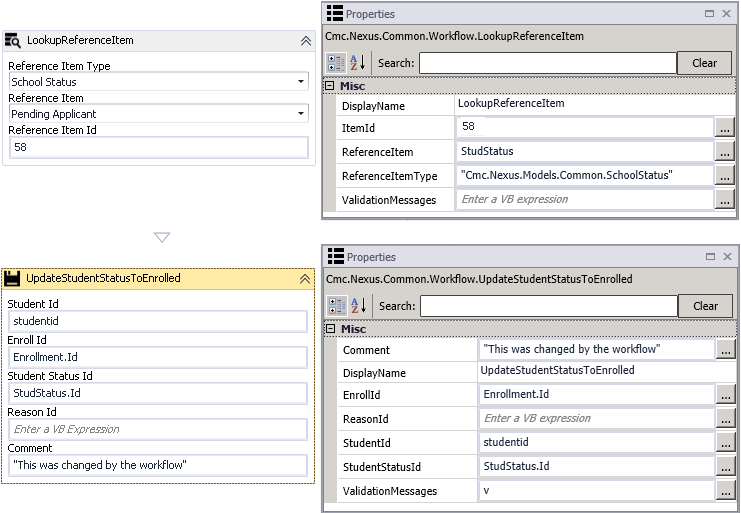Open expression editor for ReasonId property

(x=725, y=419)
